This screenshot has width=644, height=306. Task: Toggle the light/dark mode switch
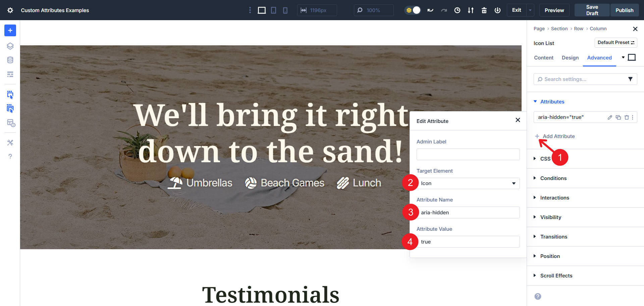coord(413,10)
